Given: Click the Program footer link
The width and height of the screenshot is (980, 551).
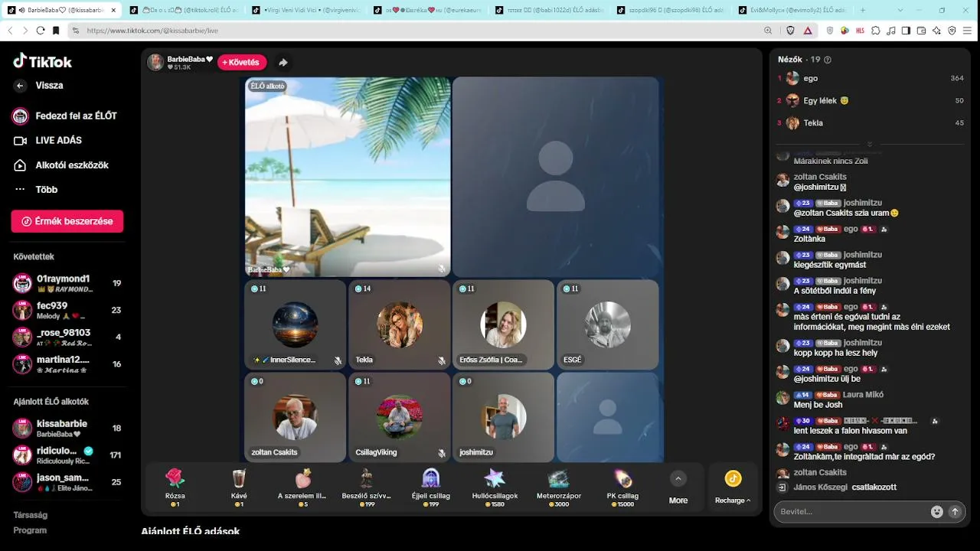Looking at the screenshot, I should (30, 530).
